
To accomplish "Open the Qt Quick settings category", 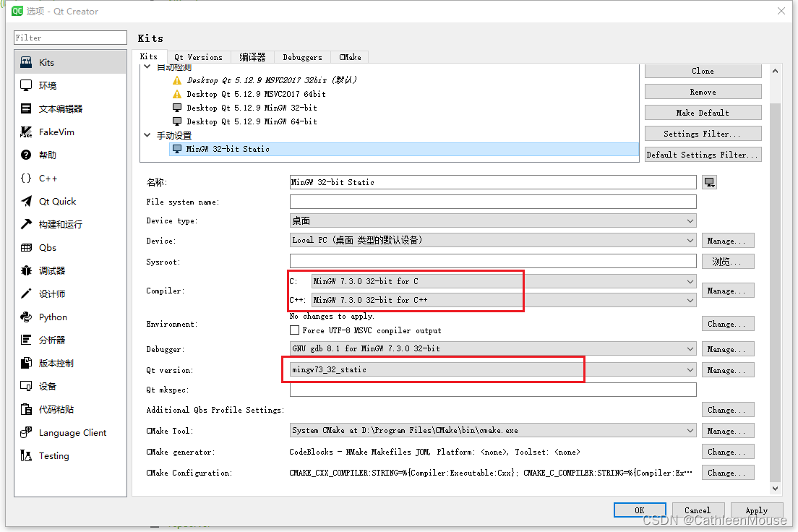I will pos(70,201).
